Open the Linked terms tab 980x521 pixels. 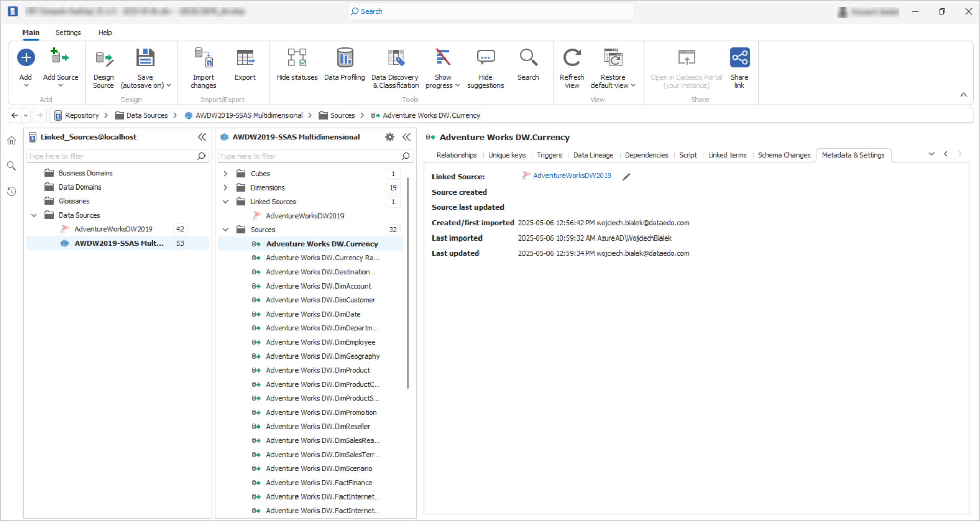pyautogui.click(x=727, y=155)
